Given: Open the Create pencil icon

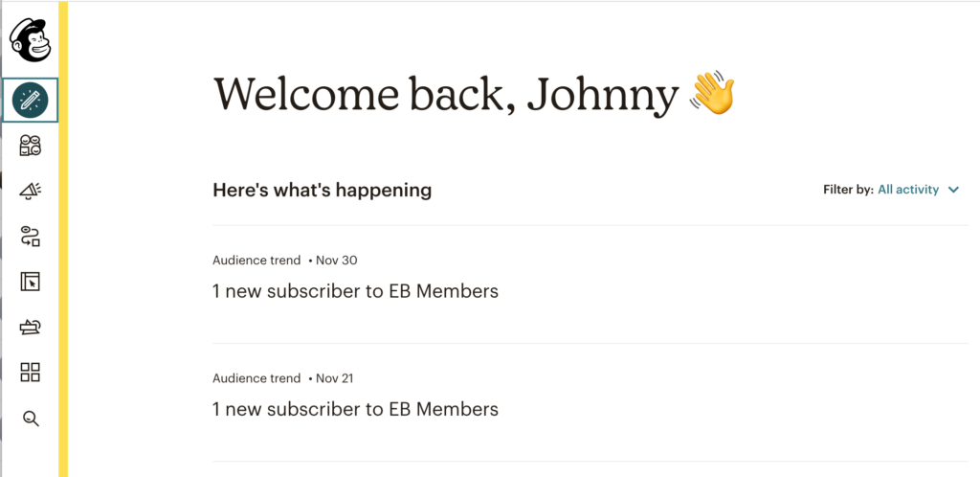Looking at the screenshot, I should tap(30, 100).
